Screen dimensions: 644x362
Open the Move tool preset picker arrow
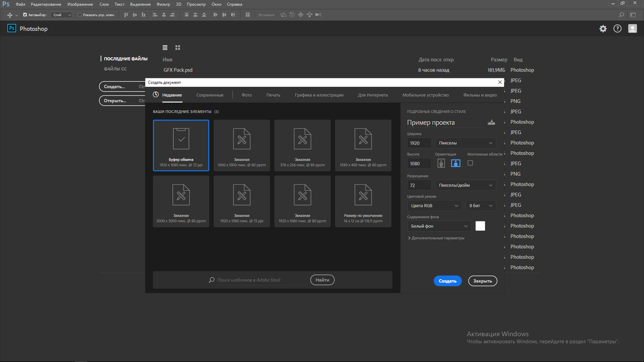tap(17, 15)
